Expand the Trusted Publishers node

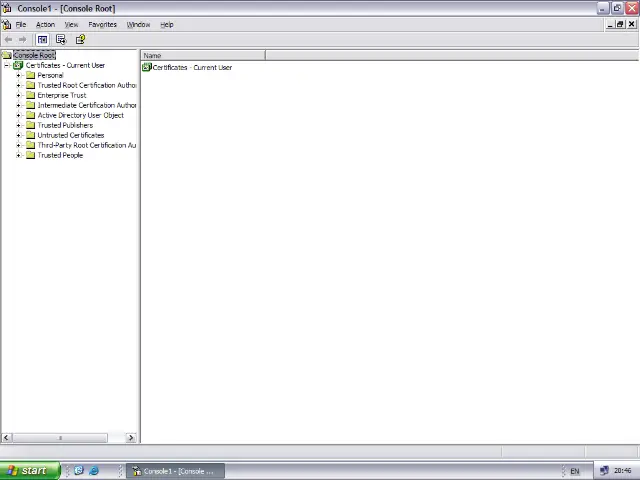click(x=18, y=125)
